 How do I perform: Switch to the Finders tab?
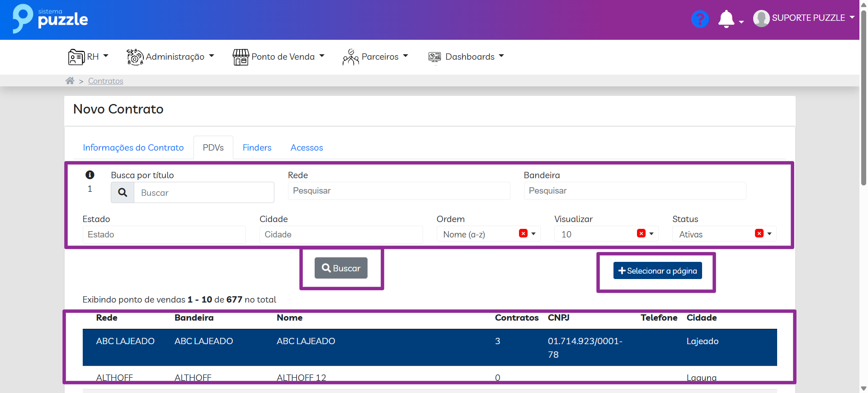tap(257, 148)
